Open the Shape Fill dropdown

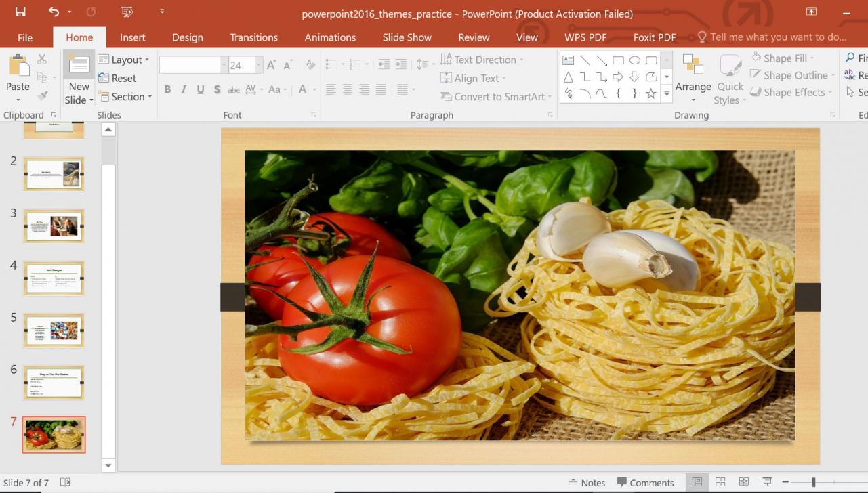pyautogui.click(x=811, y=58)
